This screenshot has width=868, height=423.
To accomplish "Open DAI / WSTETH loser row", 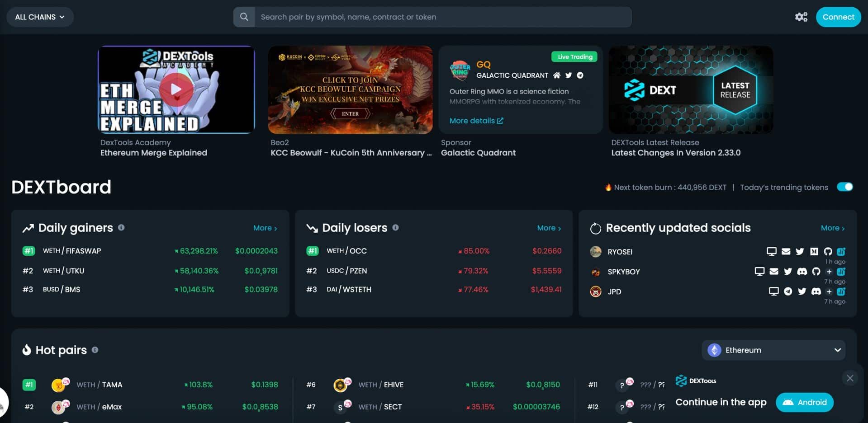I will pos(434,289).
